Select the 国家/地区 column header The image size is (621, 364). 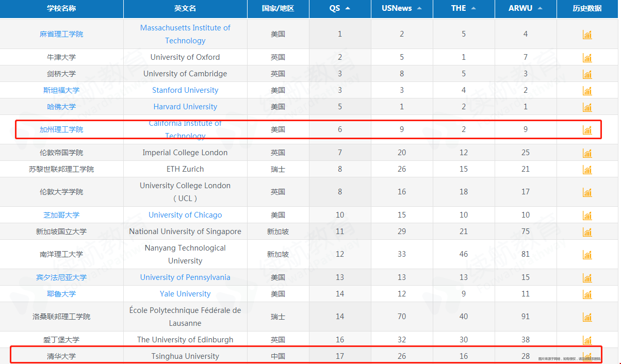(278, 9)
